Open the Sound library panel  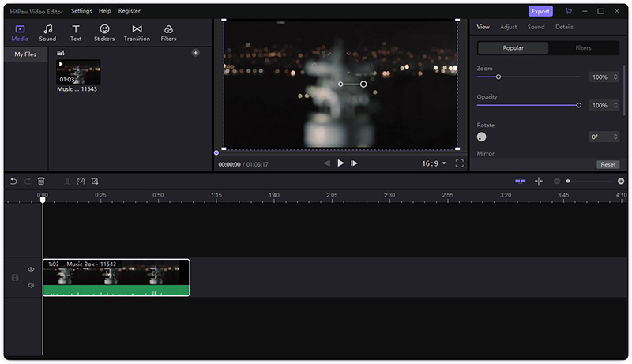pos(47,33)
